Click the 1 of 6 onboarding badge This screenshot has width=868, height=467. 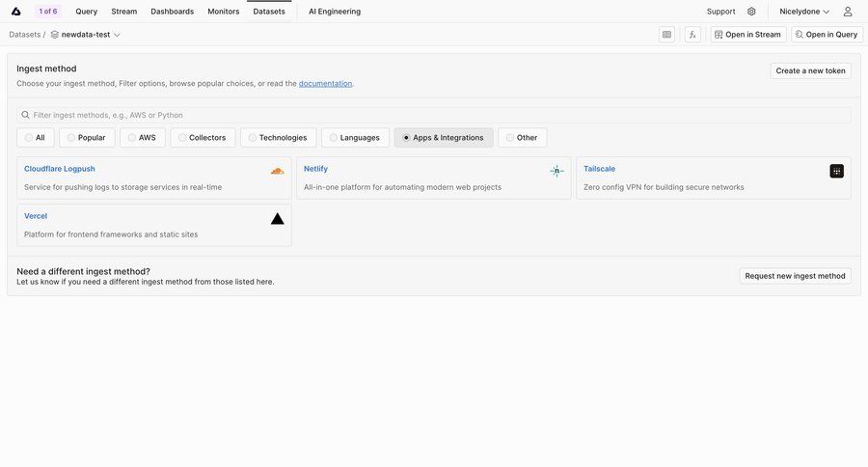click(x=48, y=11)
